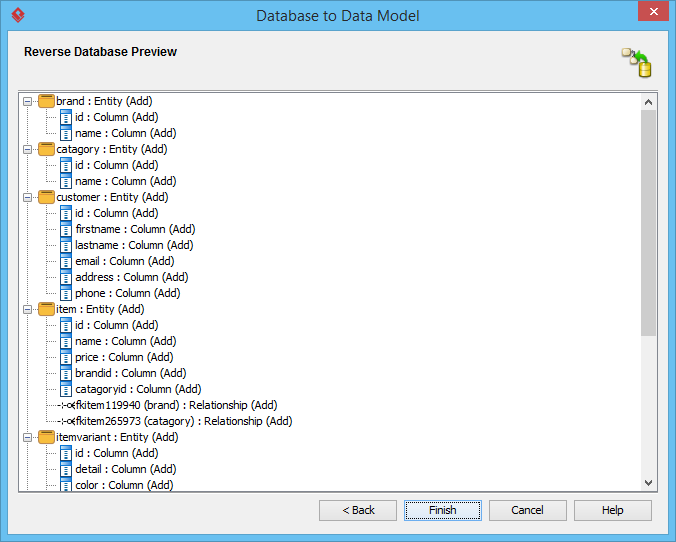This screenshot has width=676, height=542.
Task: Select 'fkitem265973 (catagory) : Relationship' row
Action: click(184, 421)
